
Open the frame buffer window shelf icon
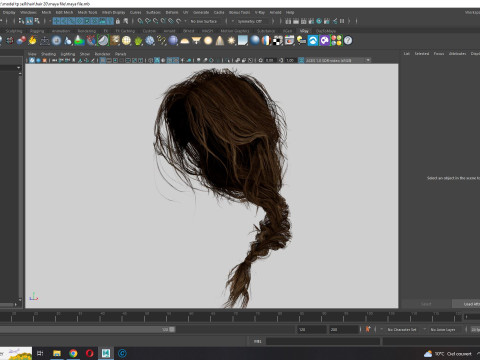point(289,41)
